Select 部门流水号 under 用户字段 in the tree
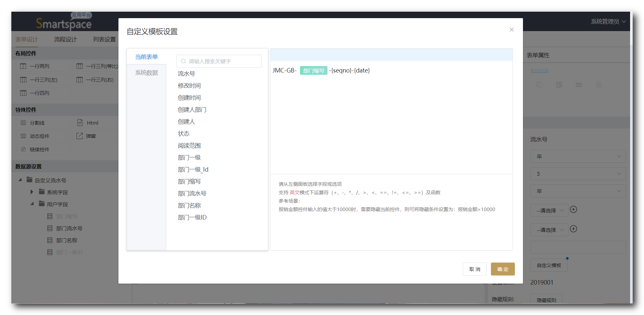Screen dimensions: 644x315 (69, 228)
